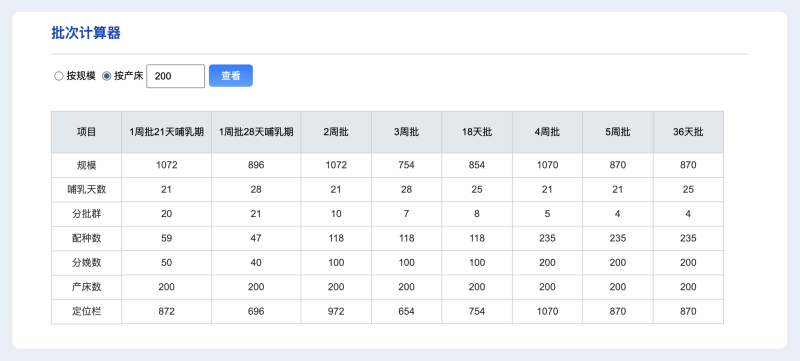The width and height of the screenshot is (800, 361).
Task: Click 定位栏 value 972 under 2周批
Action: click(x=336, y=312)
